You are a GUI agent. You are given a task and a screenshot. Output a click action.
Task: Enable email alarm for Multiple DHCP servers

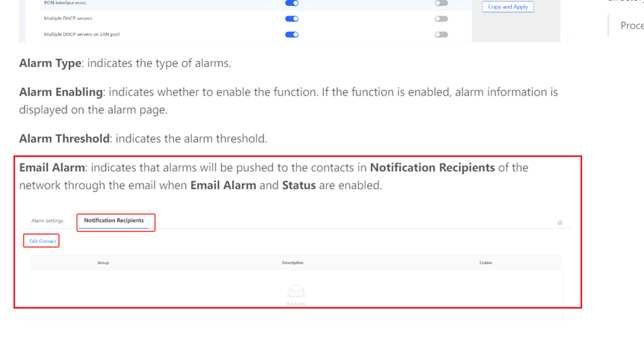click(x=441, y=19)
